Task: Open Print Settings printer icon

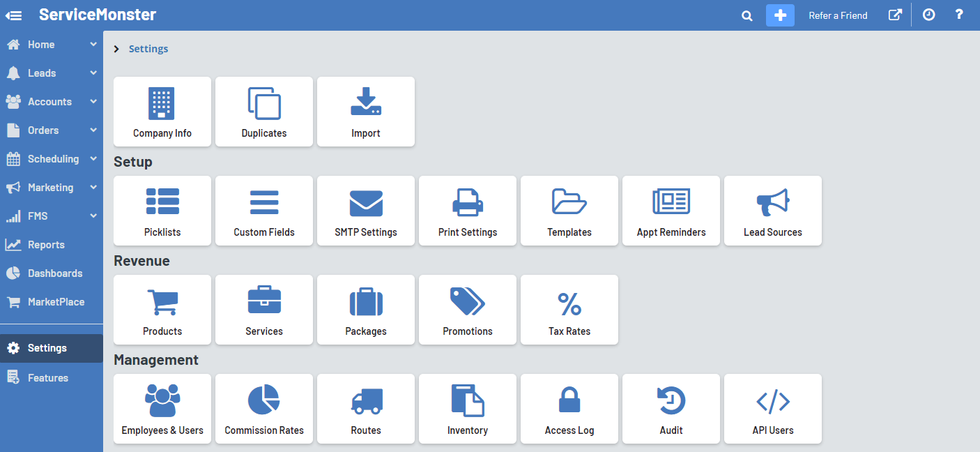Action: pos(468,203)
